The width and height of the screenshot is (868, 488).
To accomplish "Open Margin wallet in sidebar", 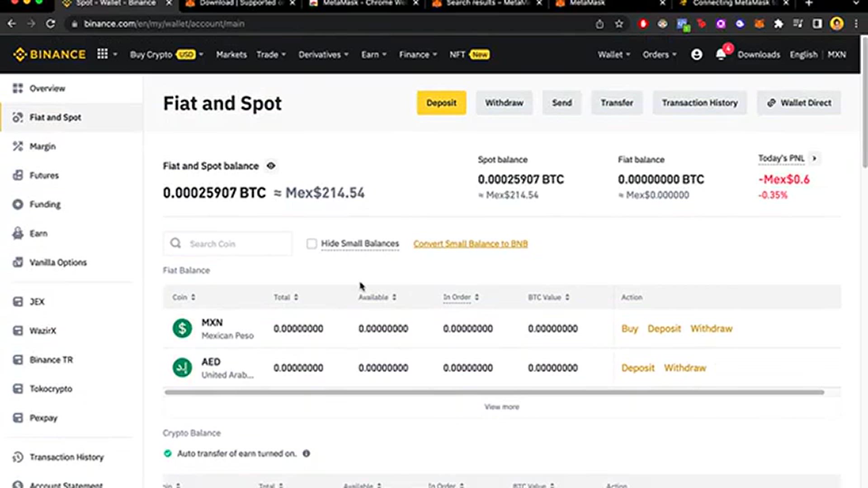I will pyautogui.click(x=42, y=146).
